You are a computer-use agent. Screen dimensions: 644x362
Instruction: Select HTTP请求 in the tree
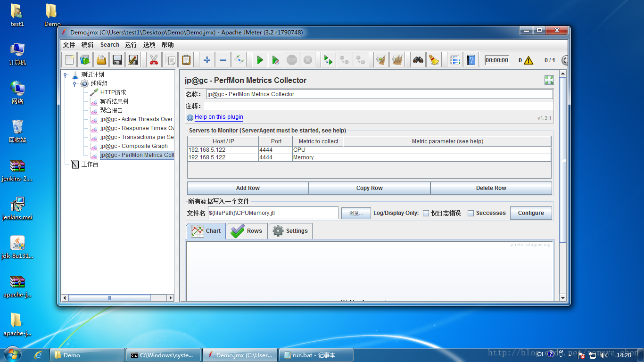click(113, 92)
